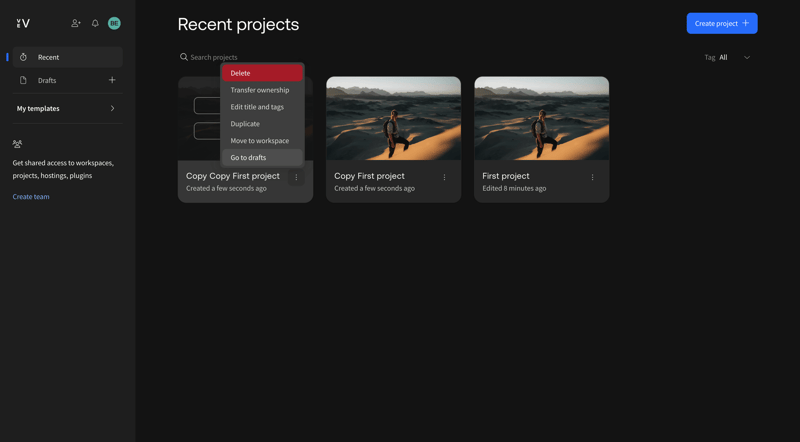
Task: Click the Create project button
Action: click(x=722, y=23)
